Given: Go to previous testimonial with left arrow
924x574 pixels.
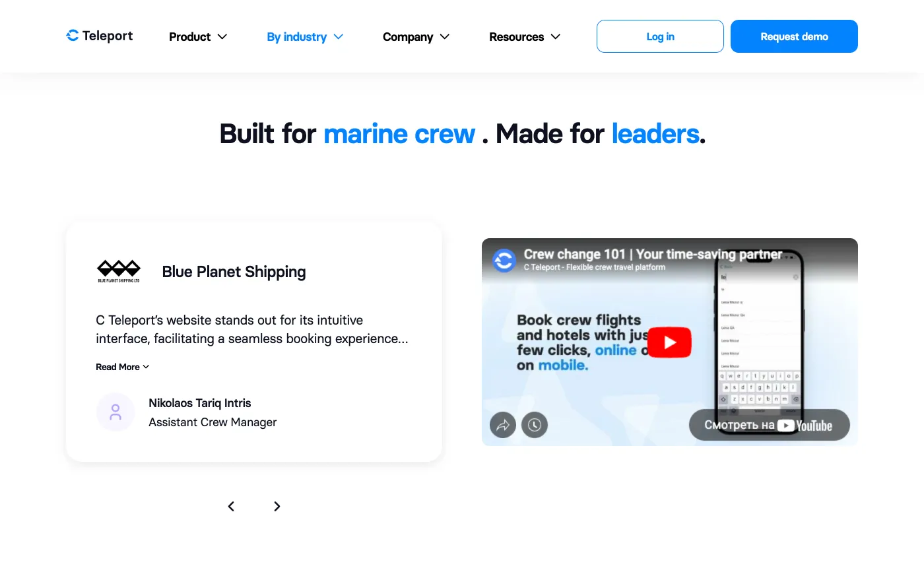Looking at the screenshot, I should tap(231, 506).
